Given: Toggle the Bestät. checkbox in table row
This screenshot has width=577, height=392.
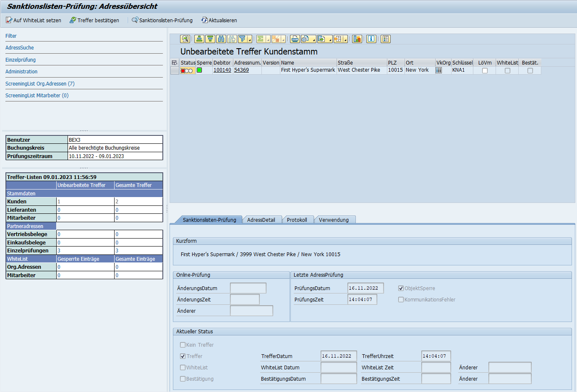Looking at the screenshot, I should 530,70.
